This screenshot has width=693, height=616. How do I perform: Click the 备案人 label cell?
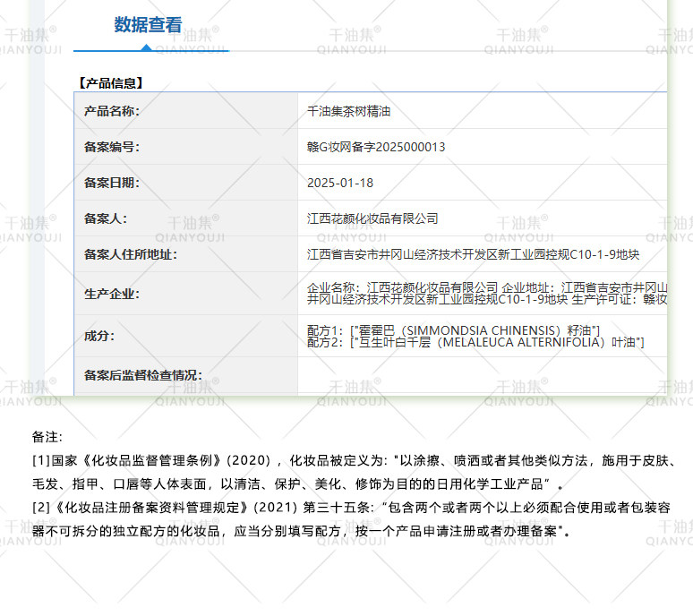(x=186, y=218)
